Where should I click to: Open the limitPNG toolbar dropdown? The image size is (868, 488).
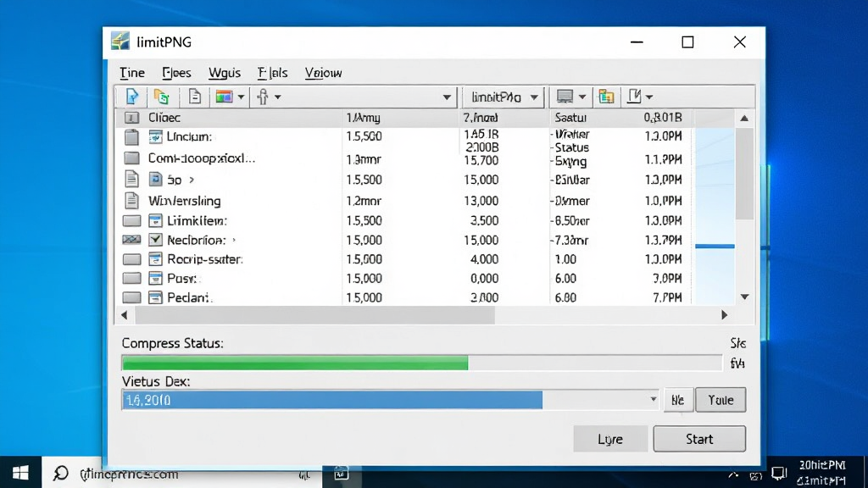pyautogui.click(x=504, y=97)
